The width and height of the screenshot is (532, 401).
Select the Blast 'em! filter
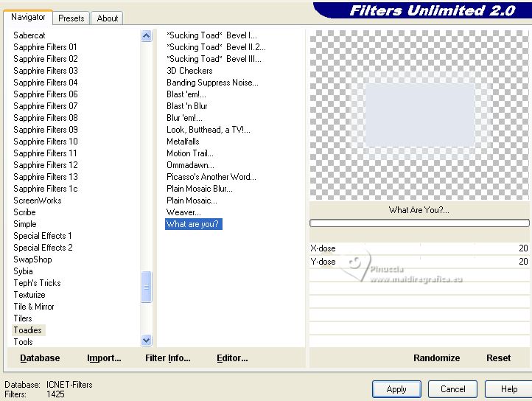pos(186,94)
